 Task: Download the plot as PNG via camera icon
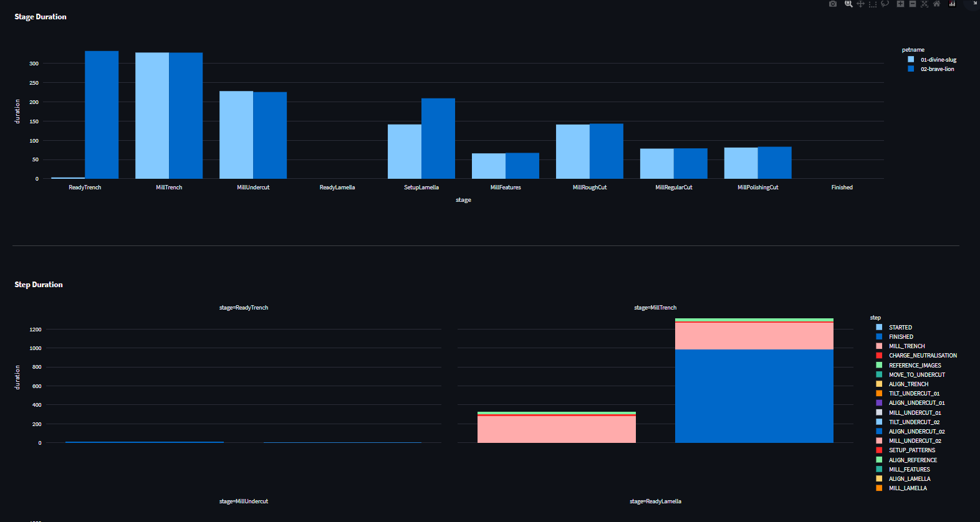pos(832,4)
